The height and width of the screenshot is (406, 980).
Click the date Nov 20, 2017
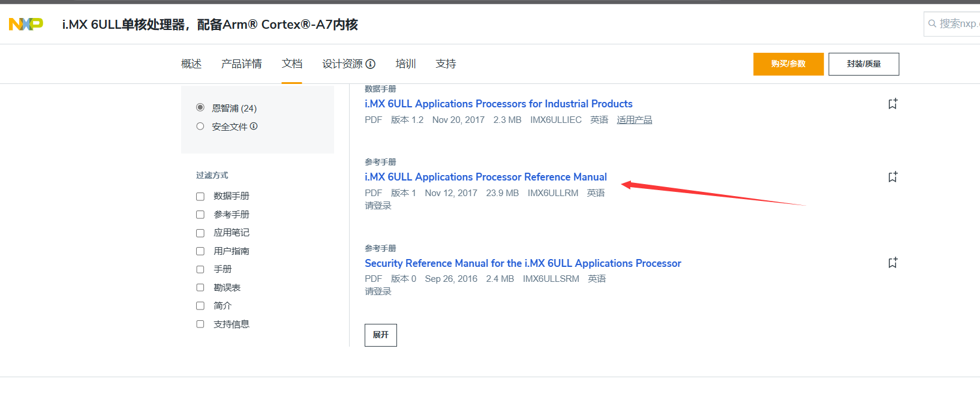tap(458, 120)
